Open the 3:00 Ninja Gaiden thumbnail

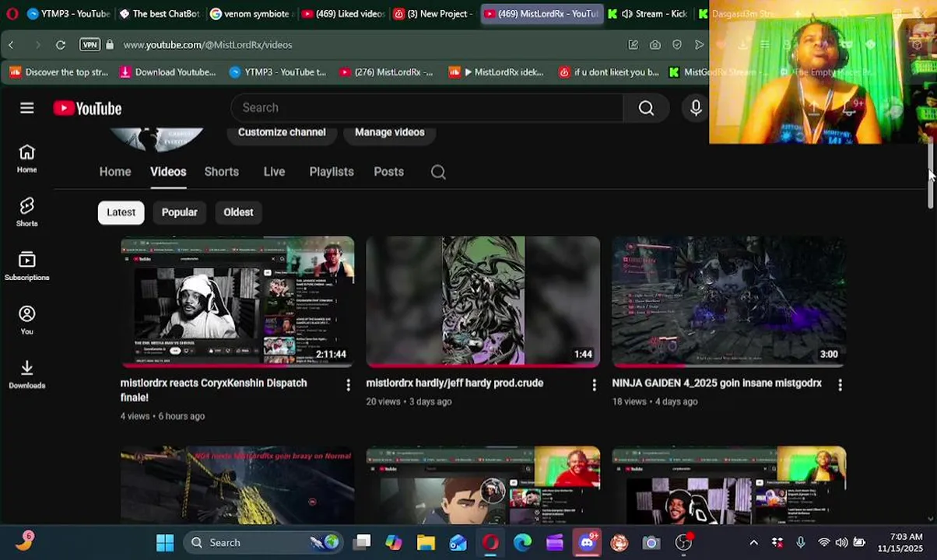point(729,302)
